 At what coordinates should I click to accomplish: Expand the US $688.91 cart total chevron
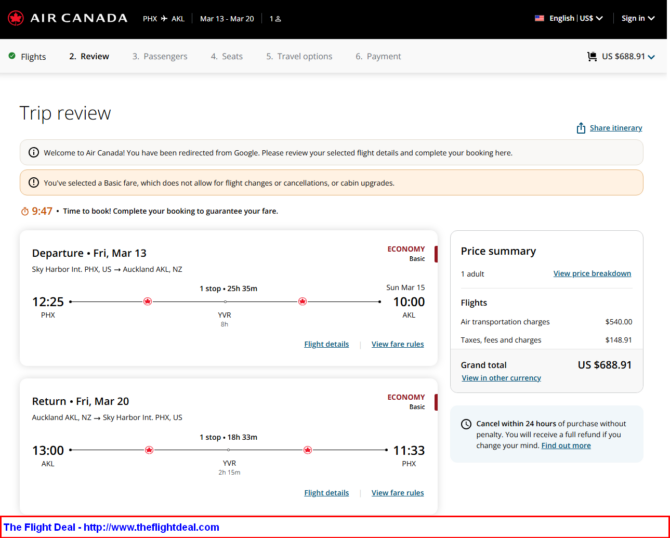point(651,57)
